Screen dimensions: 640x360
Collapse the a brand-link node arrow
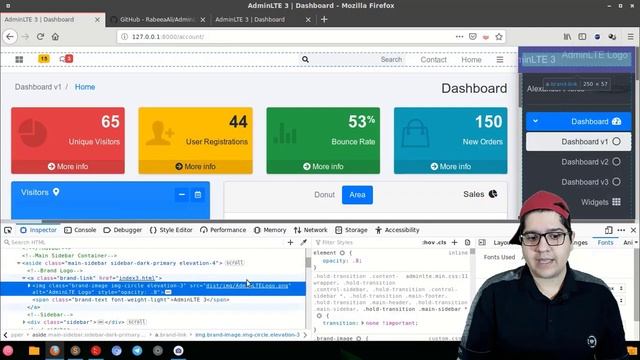(24, 278)
